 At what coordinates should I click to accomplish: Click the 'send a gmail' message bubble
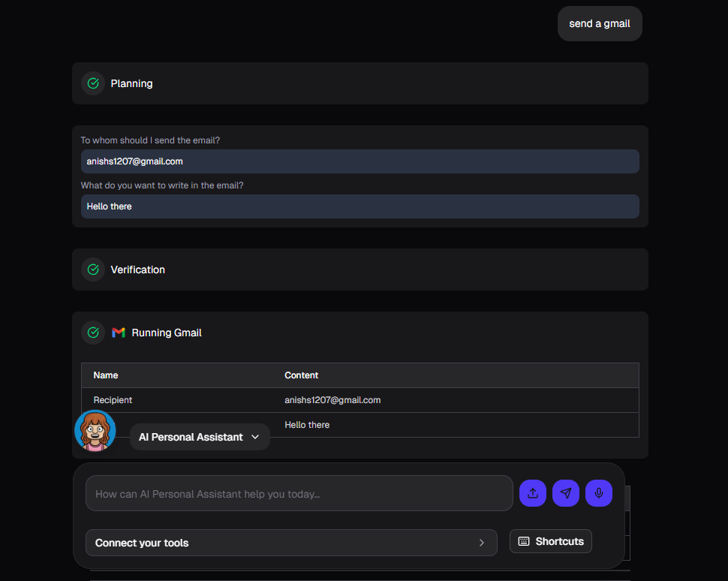click(600, 23)
